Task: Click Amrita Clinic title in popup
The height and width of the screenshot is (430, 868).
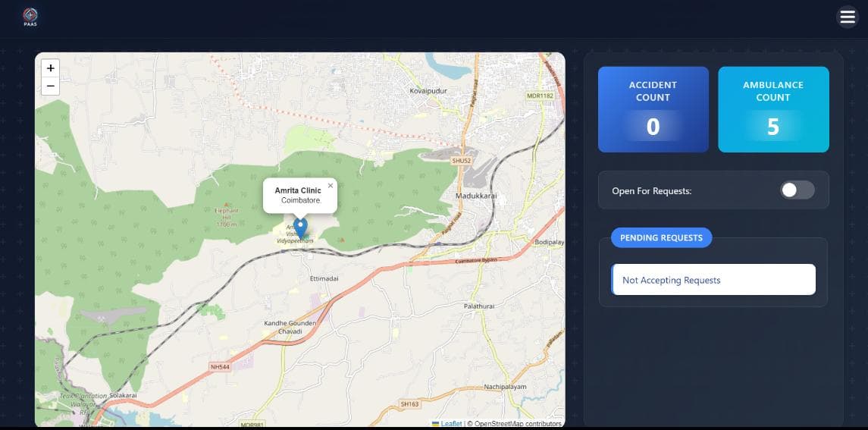Action: click(x=298, y=190)
